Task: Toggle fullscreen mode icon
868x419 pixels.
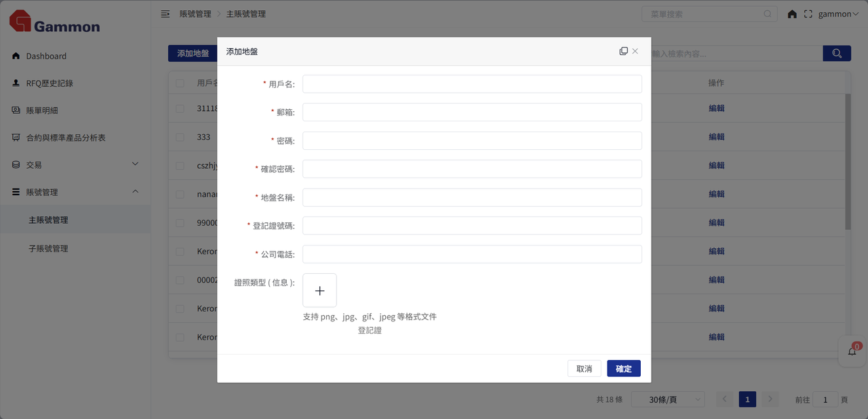Action: pyautogui.click(x=808, y=14)
